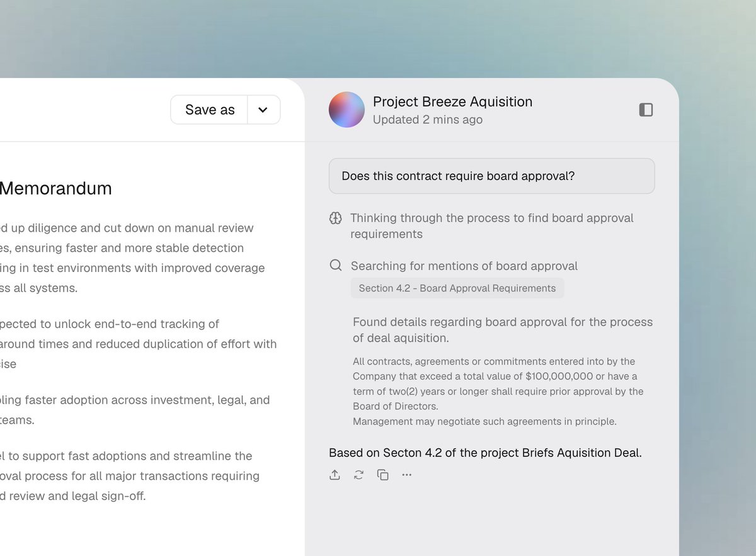Click the Project Breeze gradient avatar
Image resolution: width=756 pixels, height=556 pixels.
(346, 110)
